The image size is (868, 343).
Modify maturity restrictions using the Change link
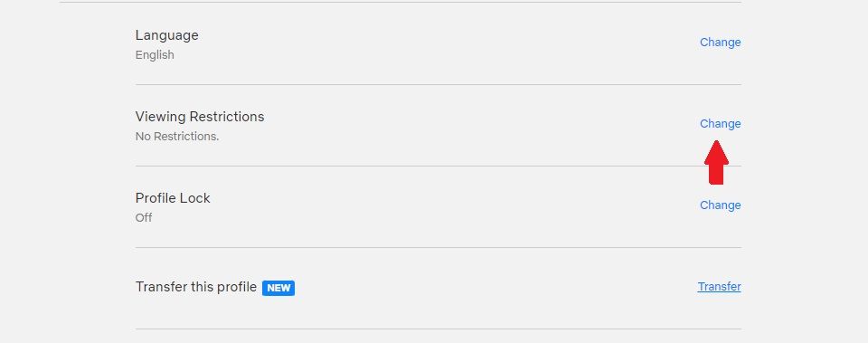pos(721,124)
